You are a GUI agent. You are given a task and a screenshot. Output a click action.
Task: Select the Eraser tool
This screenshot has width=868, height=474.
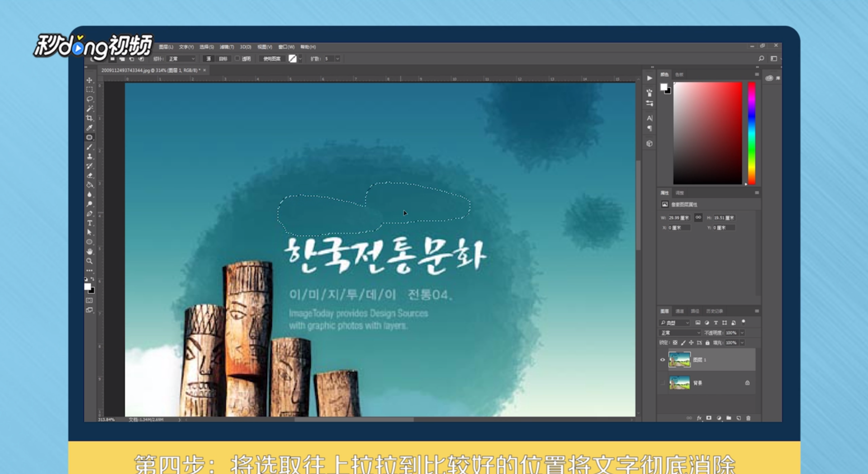pyautogui.click(x=90, y=175)
